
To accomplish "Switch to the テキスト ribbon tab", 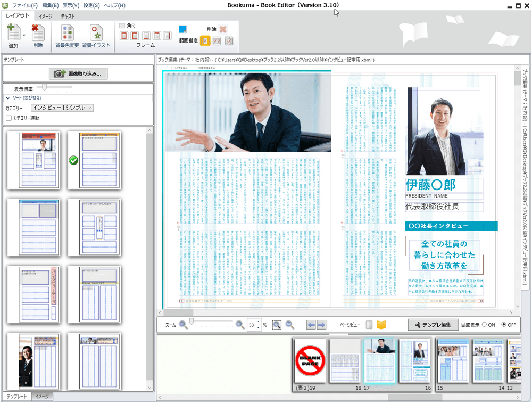I will pyautogui.click(x=68, y=16).
